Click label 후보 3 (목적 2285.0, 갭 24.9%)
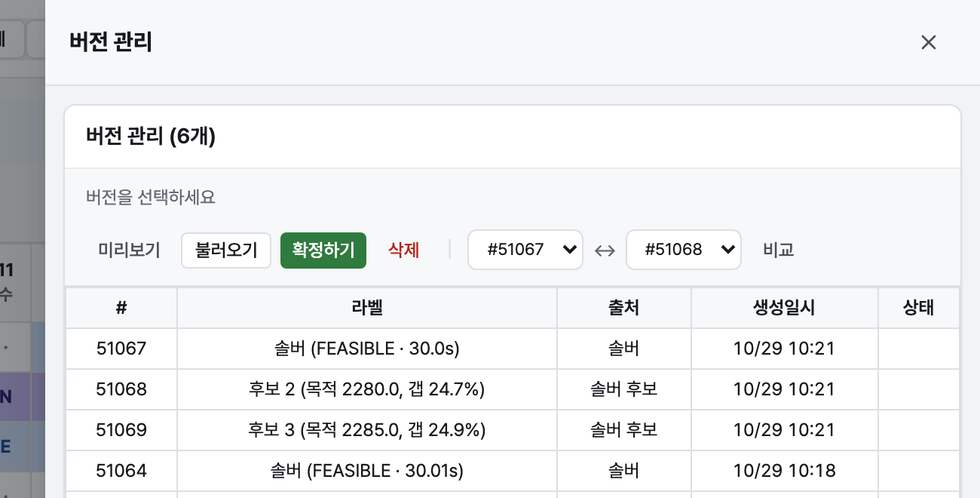Image resolution: width=980 pixels, height=498 pixels. pyautogui.click(x=367, y=430)
